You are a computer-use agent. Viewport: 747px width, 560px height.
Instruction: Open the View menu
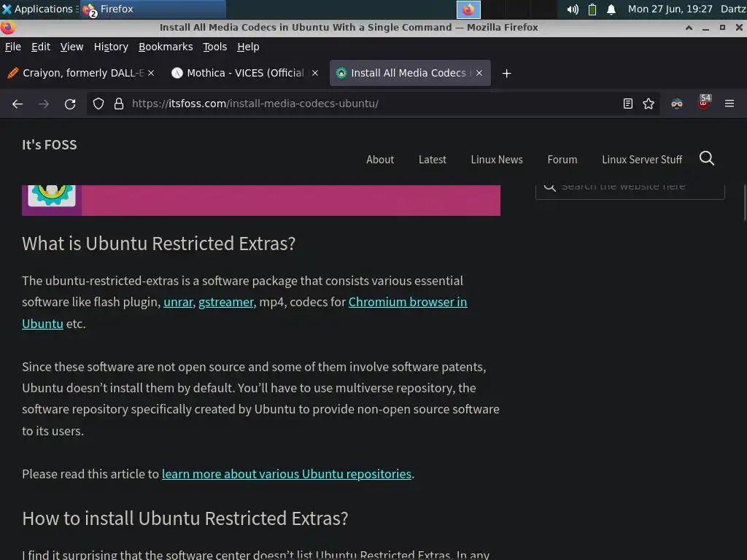coord(71,47)
